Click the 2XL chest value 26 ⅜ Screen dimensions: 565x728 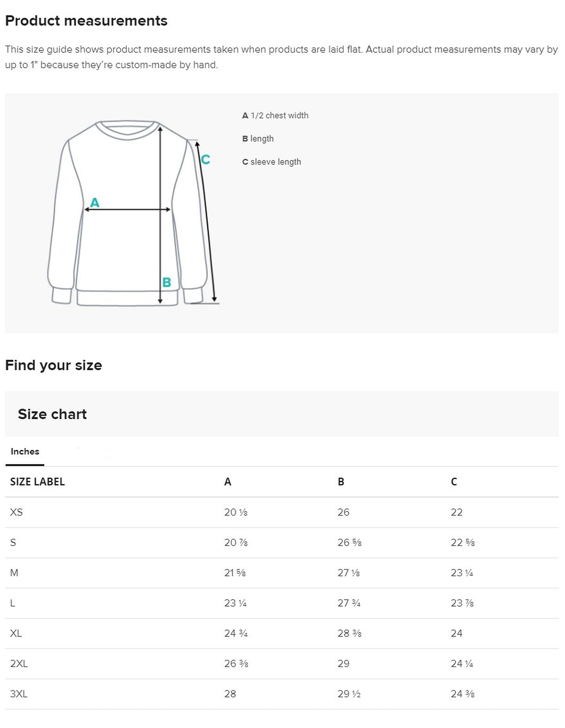pyautogui.click(x=236, y=664)
